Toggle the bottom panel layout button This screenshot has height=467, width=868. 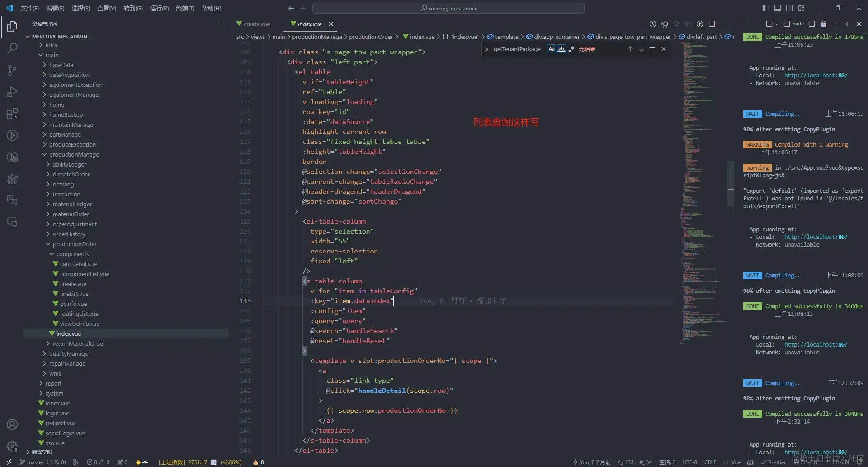click(x=778, y=8)
